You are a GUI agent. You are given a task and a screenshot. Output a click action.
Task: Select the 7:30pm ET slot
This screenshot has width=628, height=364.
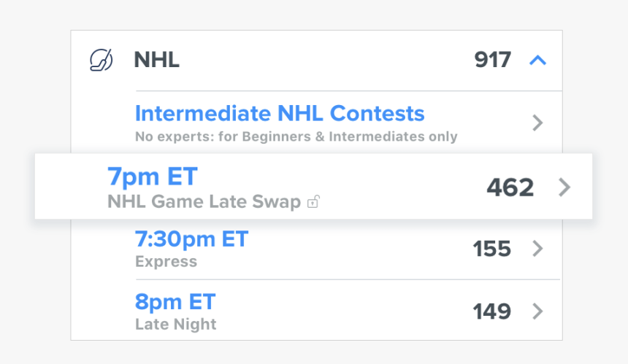[x=191, y=239]
